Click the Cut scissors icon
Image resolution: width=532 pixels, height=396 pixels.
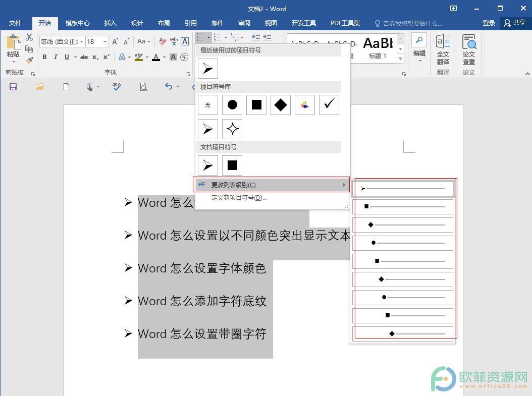(29, 37)
